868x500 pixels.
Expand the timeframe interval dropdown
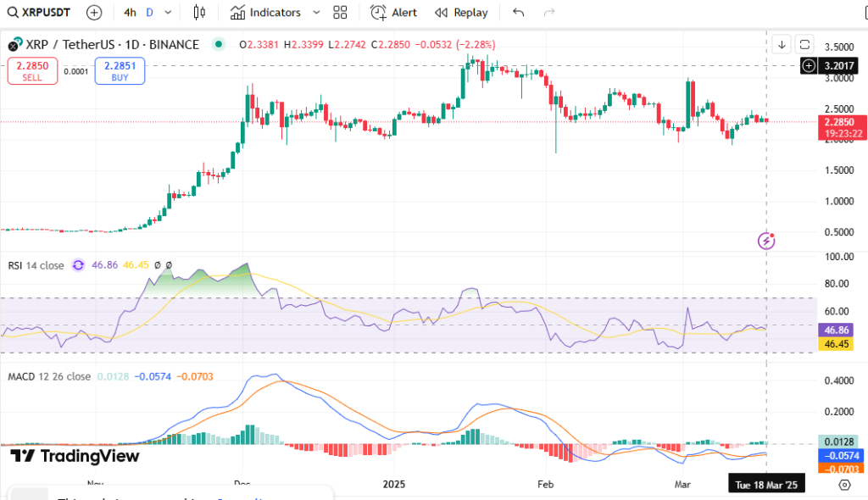169,12
